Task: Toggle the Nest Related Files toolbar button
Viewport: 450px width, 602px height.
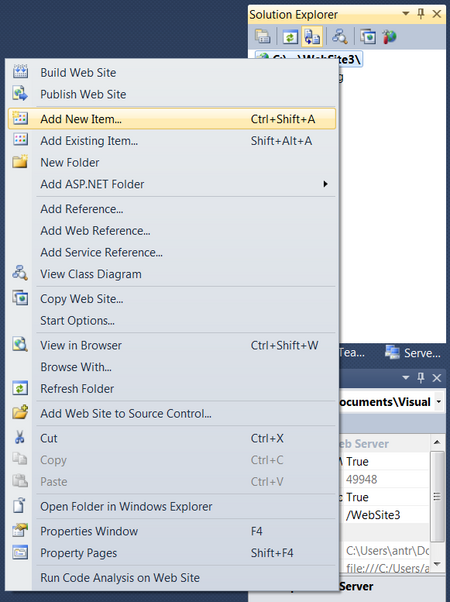Action: click(x=312, y=37)
